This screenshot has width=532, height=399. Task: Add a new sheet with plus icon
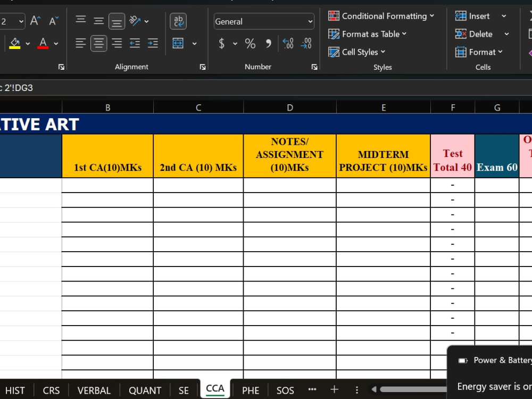[x=334, y=389]
